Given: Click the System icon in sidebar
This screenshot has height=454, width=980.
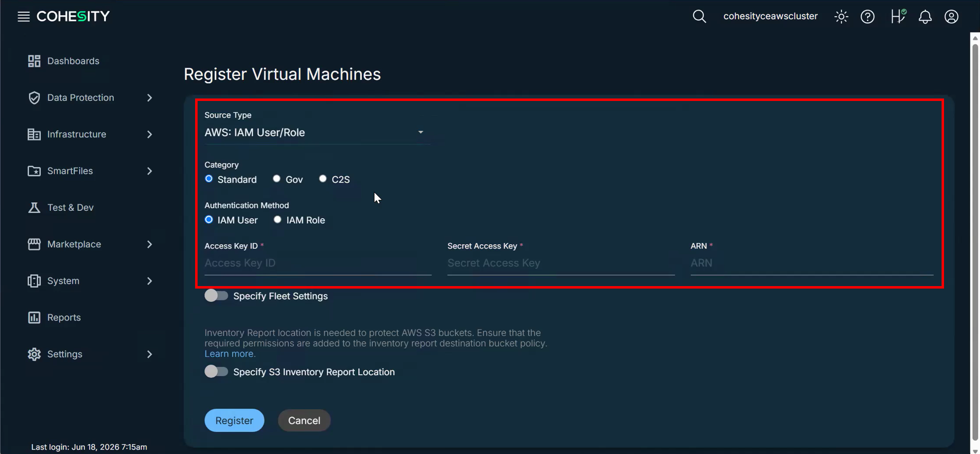Looking at the screenshot, I should tap(34, 281).
